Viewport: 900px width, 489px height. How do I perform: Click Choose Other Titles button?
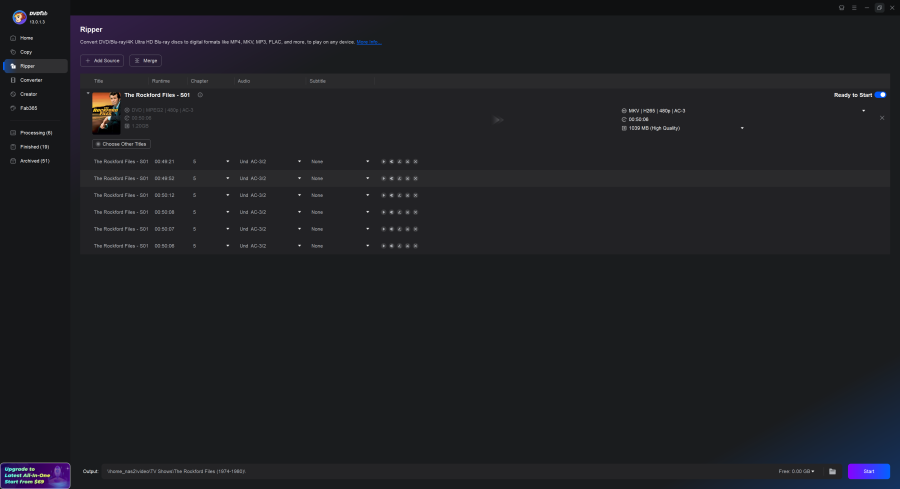[x=121, y=144]
